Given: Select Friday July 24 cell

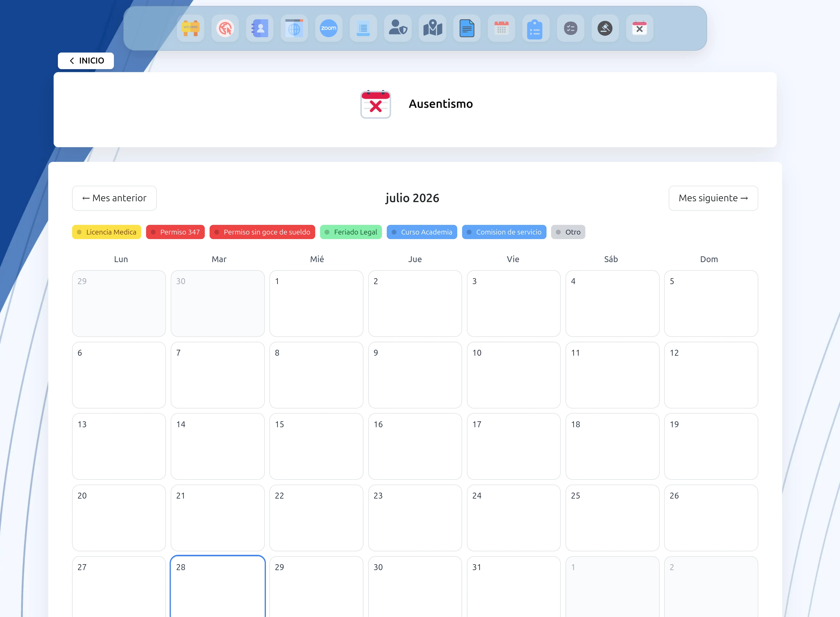Looking at the screenshot, I should [x=514, y=518].
